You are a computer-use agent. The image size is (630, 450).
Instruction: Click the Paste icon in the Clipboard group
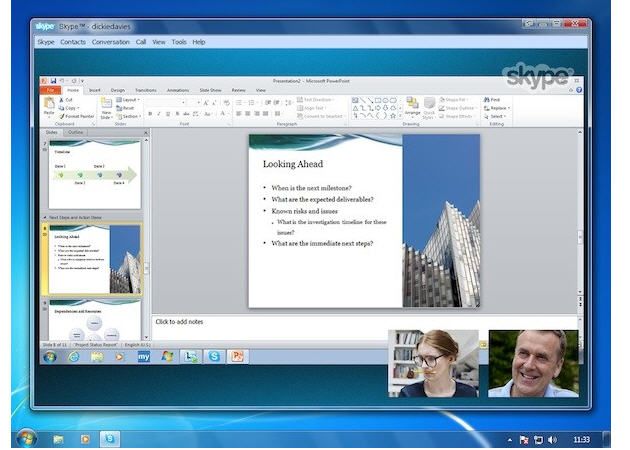click(x=50, y=105)
